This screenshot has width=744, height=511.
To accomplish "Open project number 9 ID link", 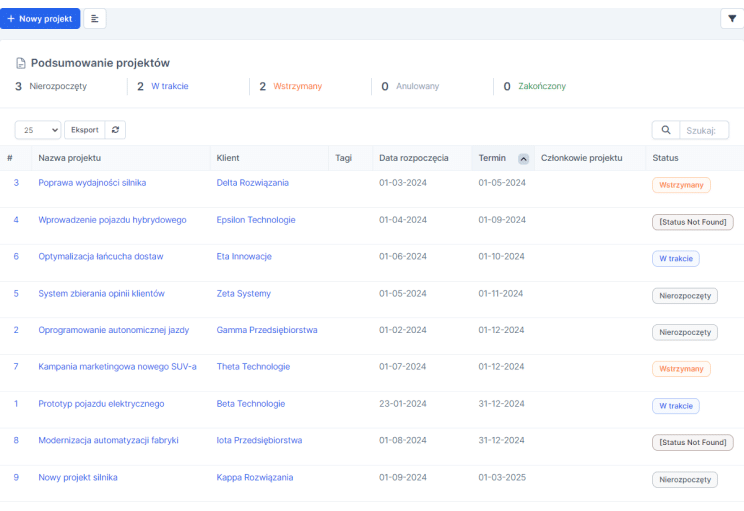I will [16, 478].
